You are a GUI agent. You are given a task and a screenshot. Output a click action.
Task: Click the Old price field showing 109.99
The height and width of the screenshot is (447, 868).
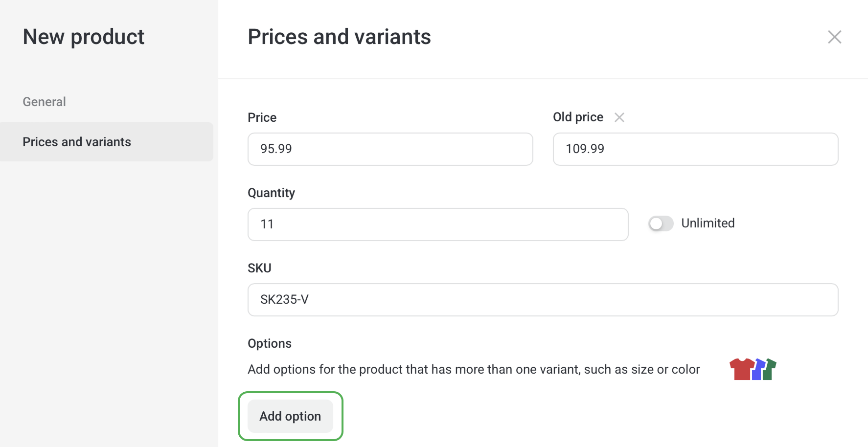pos(695,149)
